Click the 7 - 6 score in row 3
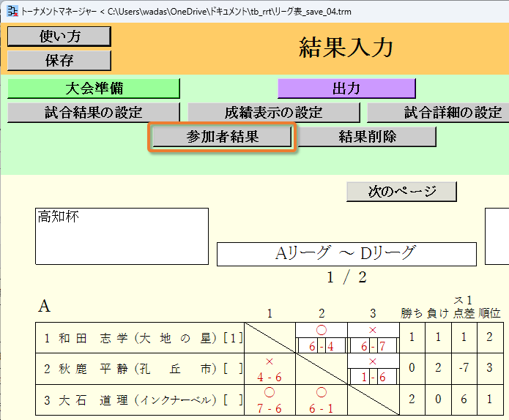509x420 pixels. 269,408
